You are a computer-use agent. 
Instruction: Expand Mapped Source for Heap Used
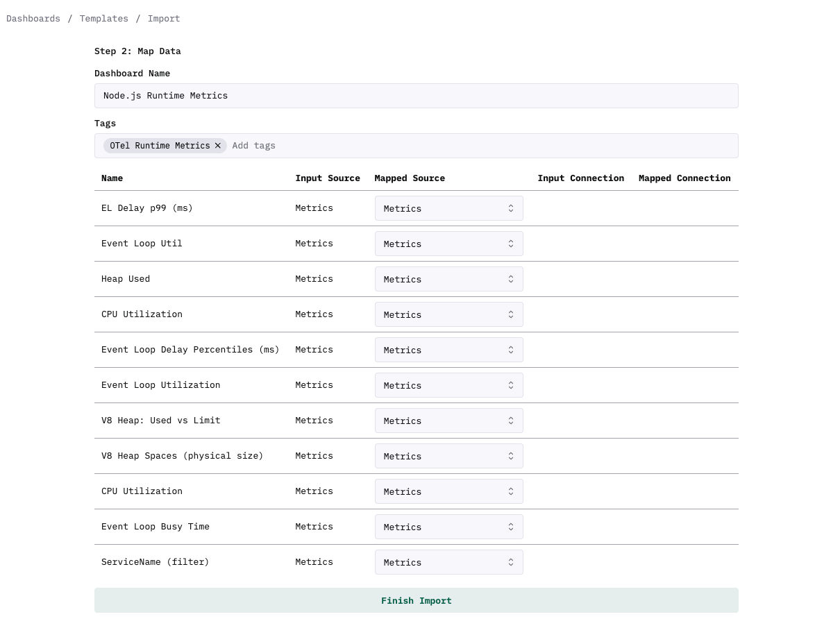click(448, 279)
